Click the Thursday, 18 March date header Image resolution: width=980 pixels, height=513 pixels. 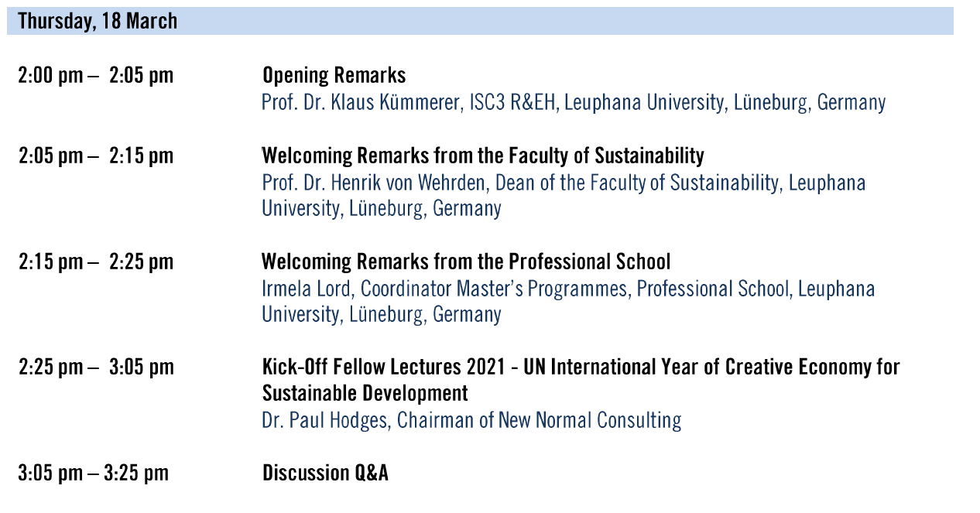98,21
